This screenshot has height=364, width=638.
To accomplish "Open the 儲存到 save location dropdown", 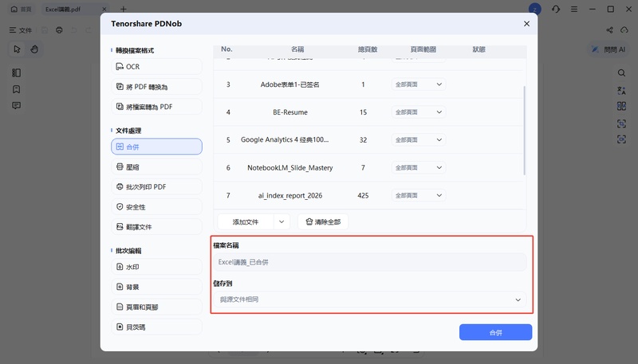I will point(370,299).
